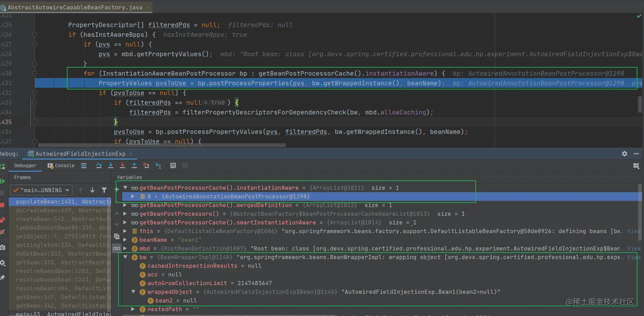Open Debug tool window gear options
644x316 pixels.
(x=624, y=154)
